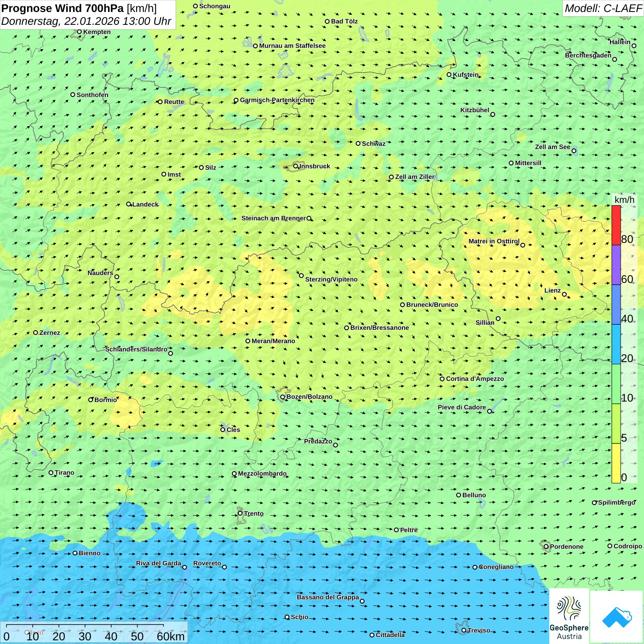Click the Kufstein city label
The width and height of the screenshot is (644, 644).
point(466,75)
